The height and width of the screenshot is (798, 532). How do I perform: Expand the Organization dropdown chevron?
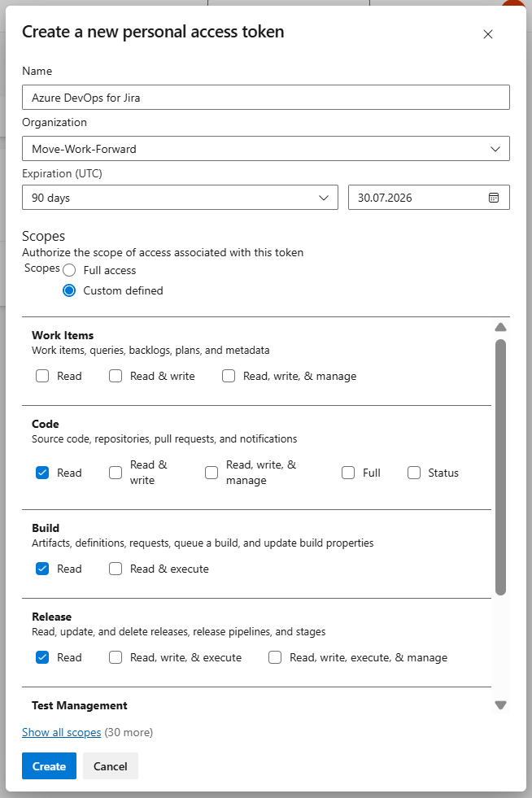point(495,149)
